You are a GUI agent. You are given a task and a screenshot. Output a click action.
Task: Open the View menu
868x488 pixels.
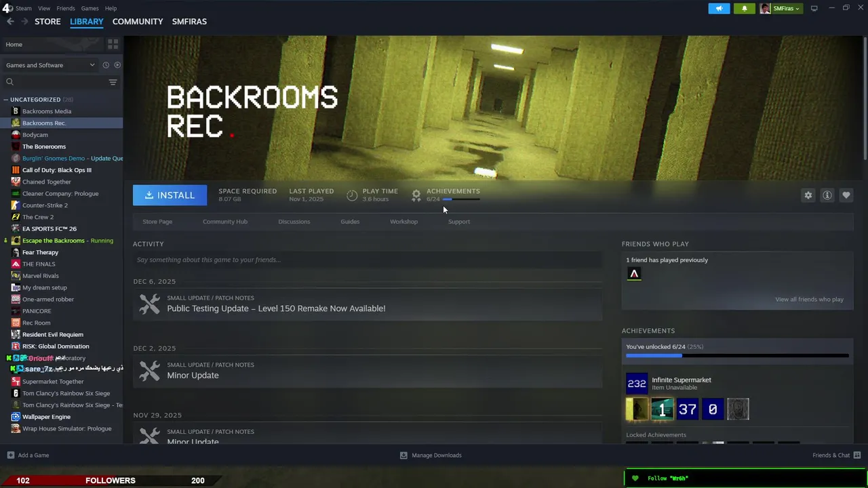(x=44, y=8)
